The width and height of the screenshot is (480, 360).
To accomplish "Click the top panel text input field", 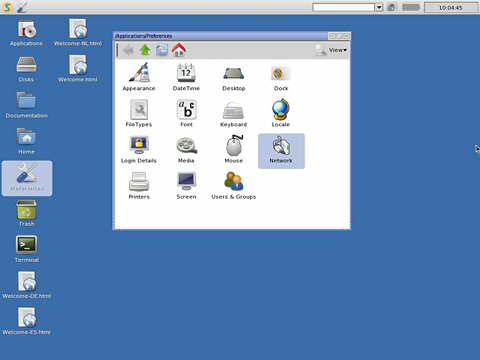I will coord(344,7).
